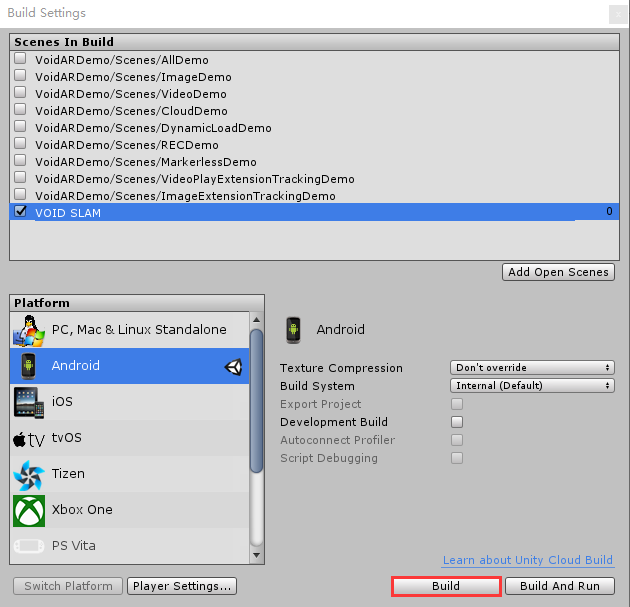Select the VoidARDemo/Scenes/VideoDemo row

(x=314, y=94)
